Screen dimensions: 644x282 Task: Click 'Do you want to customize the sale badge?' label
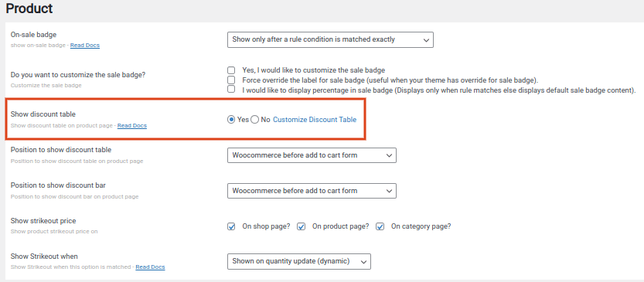(x=78, y=75)
